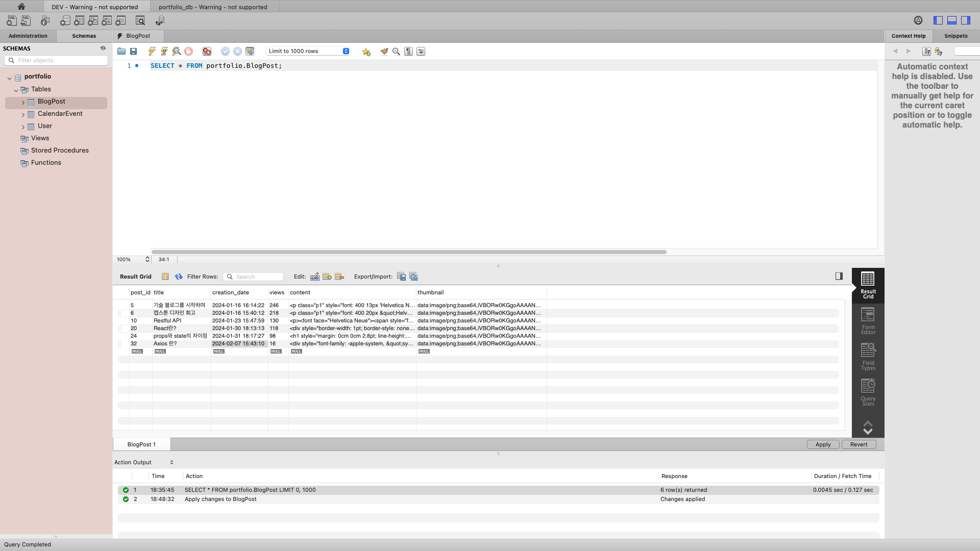The image size is (980, 551).
Task: Collapse the portfolio schema node
Action: [x=9, y=78]
